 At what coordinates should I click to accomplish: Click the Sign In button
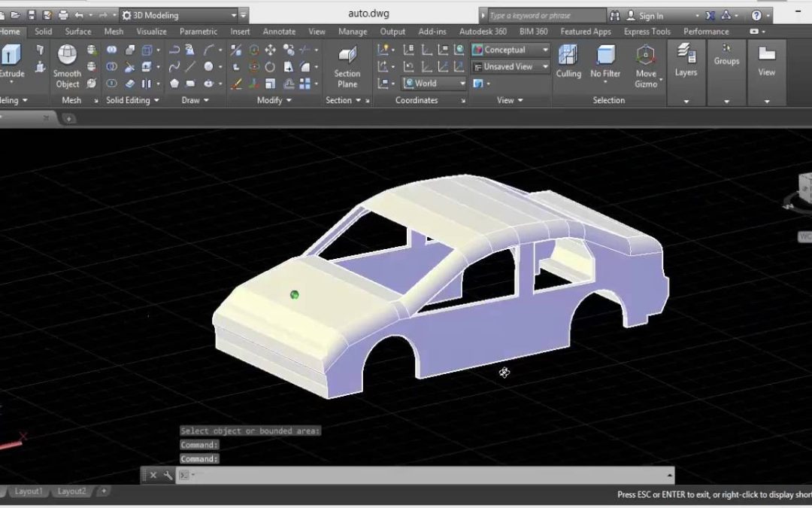pos(645,16)
